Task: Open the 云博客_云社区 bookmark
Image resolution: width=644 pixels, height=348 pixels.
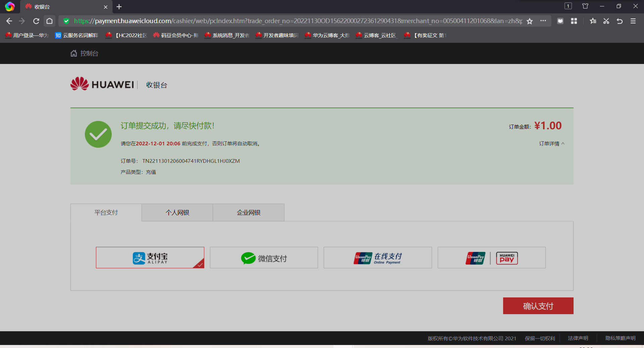Action: [x=377, y=35]
